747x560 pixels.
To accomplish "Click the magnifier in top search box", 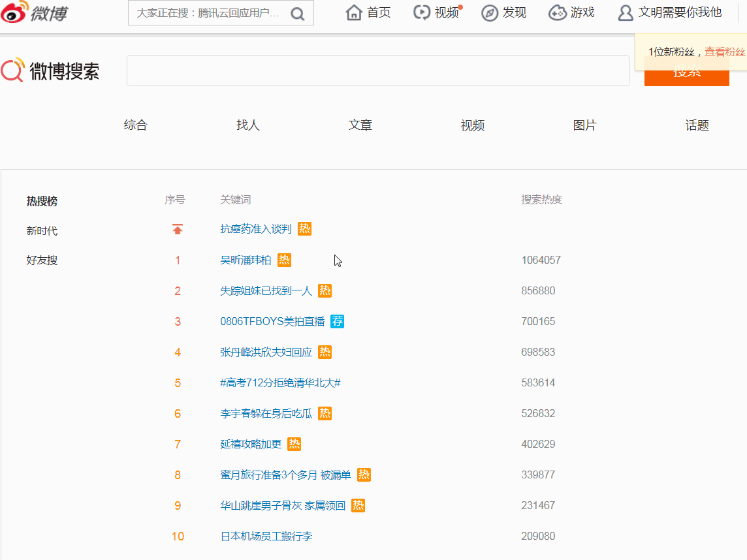I will point(298,13).
